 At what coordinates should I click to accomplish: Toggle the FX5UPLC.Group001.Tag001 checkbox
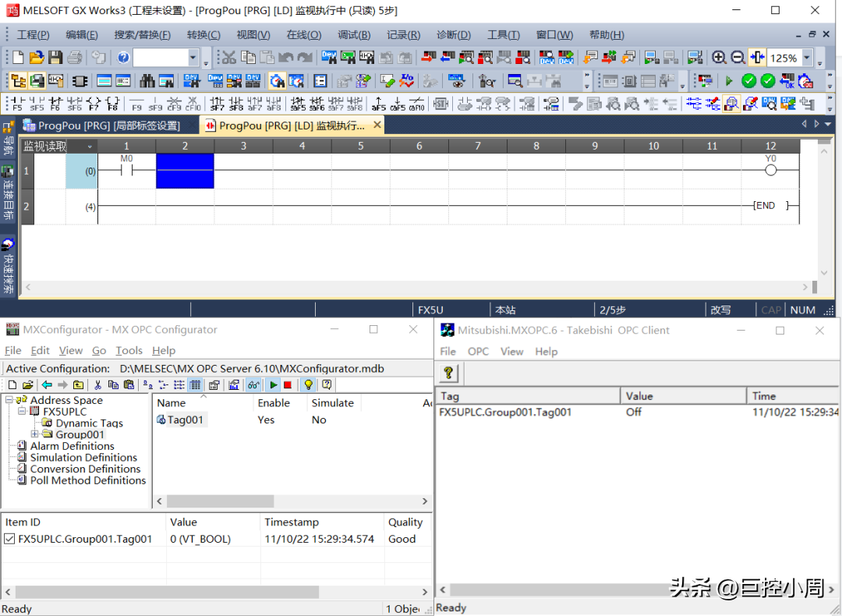pos(9,539)
